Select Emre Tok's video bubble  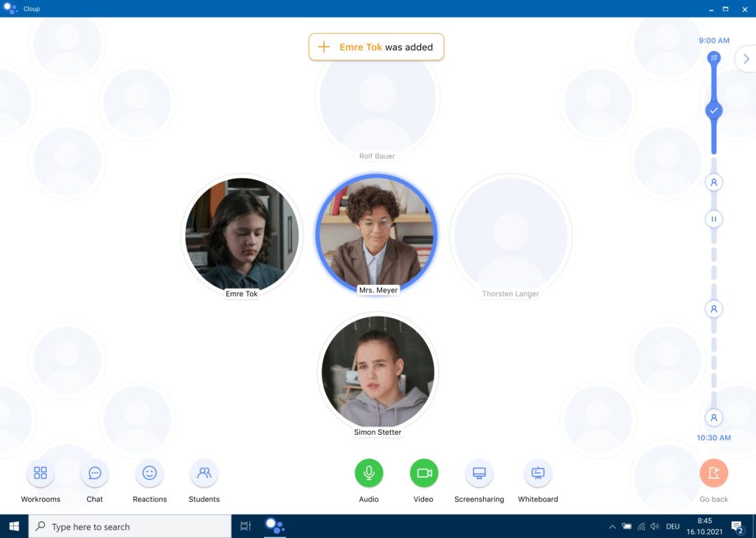pyautogui.click(x=242, y=235)
